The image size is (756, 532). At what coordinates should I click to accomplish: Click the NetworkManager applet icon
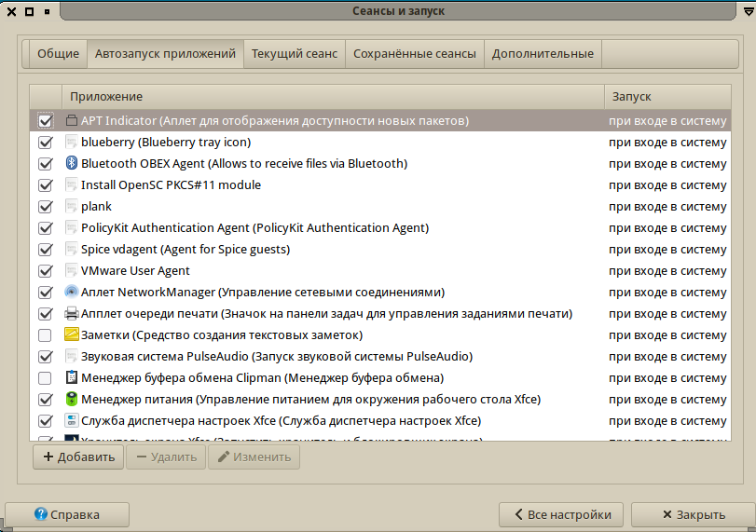72,292
